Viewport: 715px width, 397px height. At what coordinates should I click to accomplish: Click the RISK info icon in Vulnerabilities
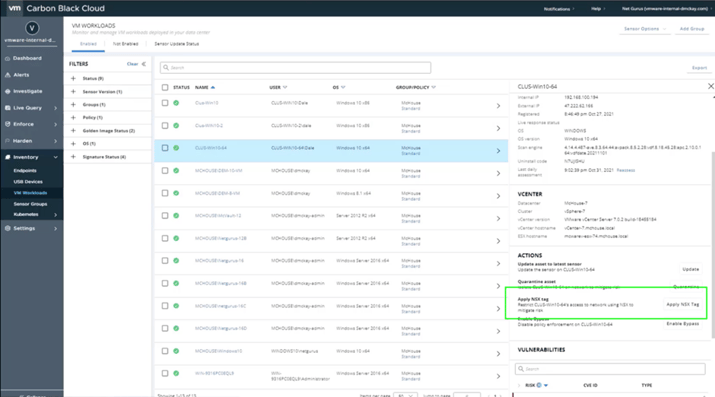click(x=539, y=385)
